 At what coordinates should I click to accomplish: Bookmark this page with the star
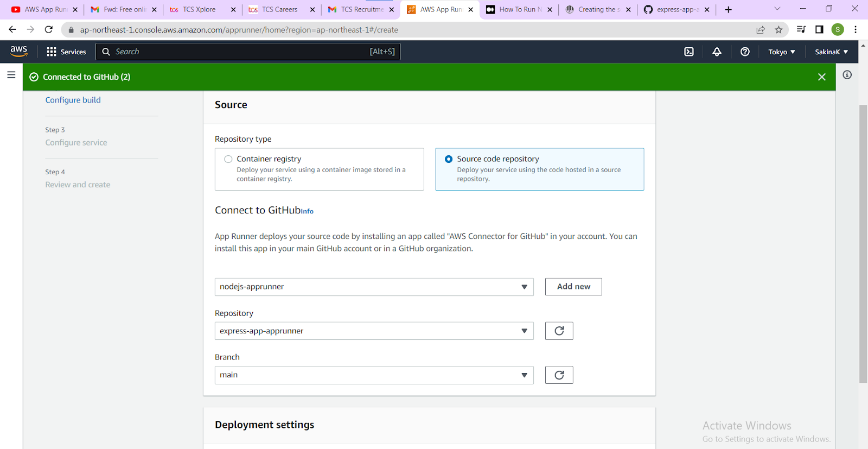[x=778, y=30]
